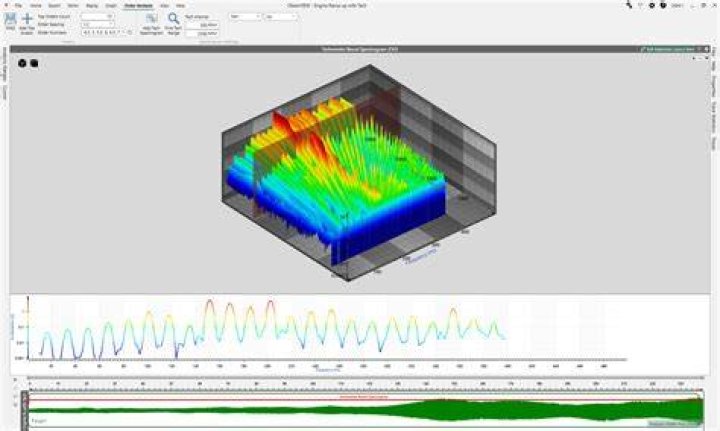Click the round help icon in title bar
Viewport: 720px width, 431px height.
pos(663,6)
